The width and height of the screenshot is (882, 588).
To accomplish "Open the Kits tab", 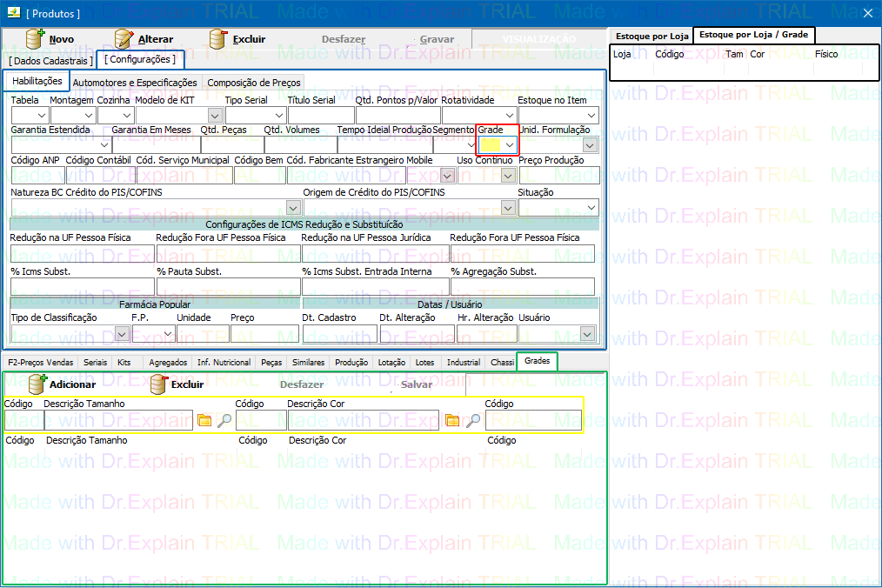I will click(x=124, y=363).
